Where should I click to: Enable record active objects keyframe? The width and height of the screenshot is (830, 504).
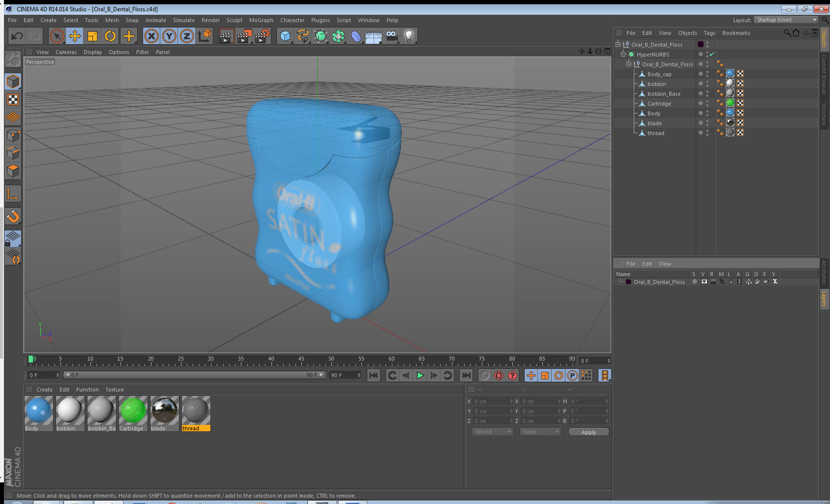[x=485, y=375]
